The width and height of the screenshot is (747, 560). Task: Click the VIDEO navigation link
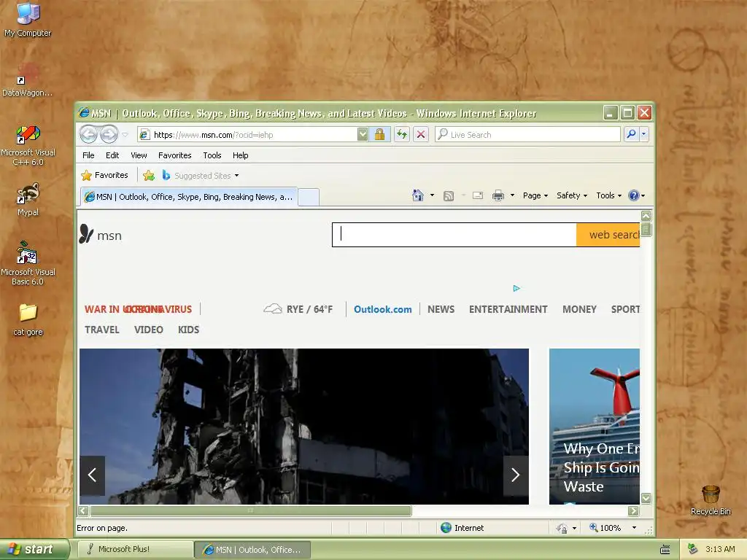[149, 330]
